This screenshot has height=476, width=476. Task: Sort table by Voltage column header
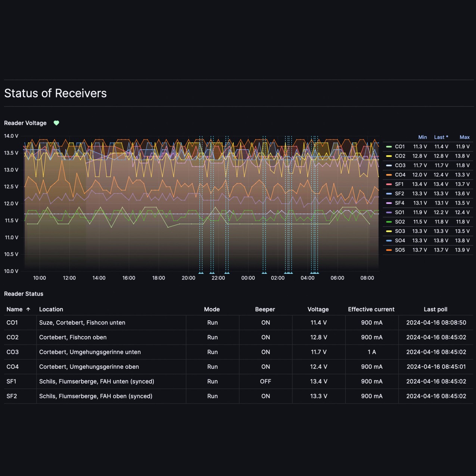[318, 309]
